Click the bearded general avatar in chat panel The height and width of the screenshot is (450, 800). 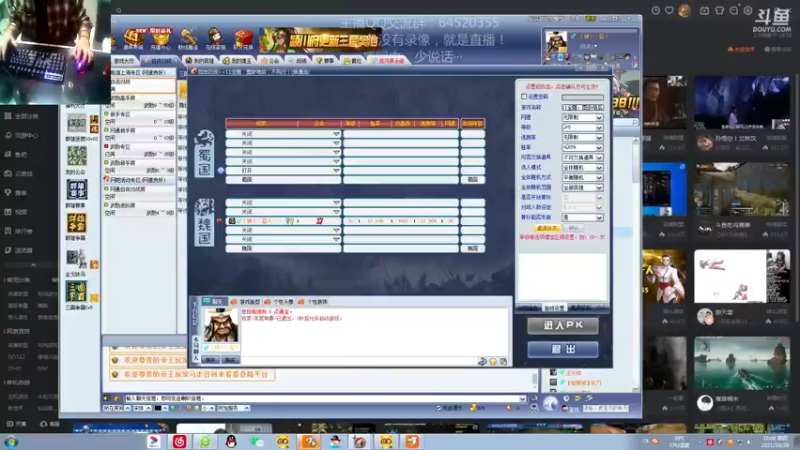point(220,325)
